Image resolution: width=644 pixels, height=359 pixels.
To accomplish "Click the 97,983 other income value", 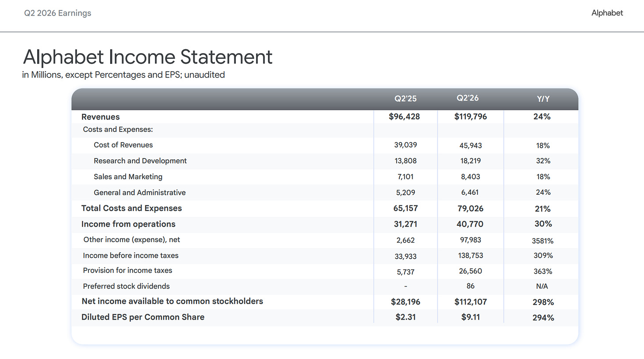I will pyautogui.click(x=471, y=240).
